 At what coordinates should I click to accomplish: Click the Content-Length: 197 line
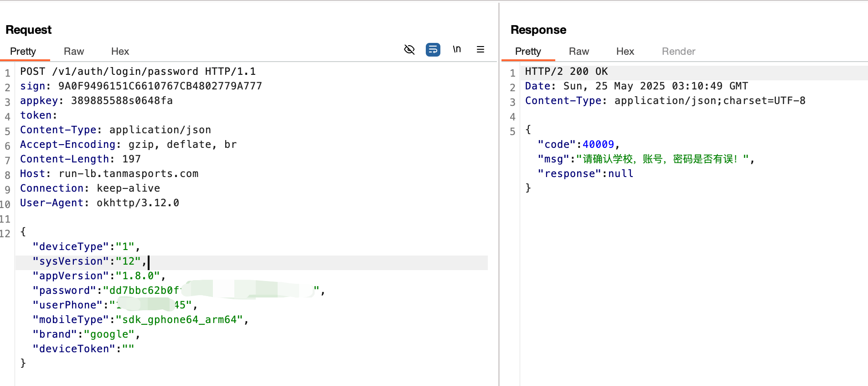coord(80,159)
